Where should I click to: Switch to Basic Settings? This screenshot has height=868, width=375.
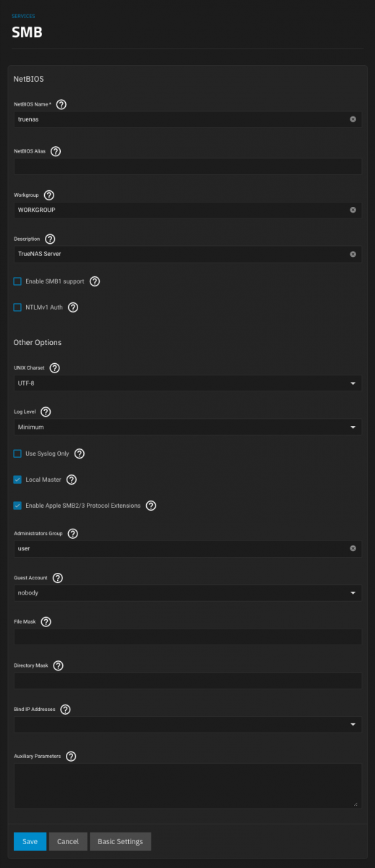click(121, 841)
